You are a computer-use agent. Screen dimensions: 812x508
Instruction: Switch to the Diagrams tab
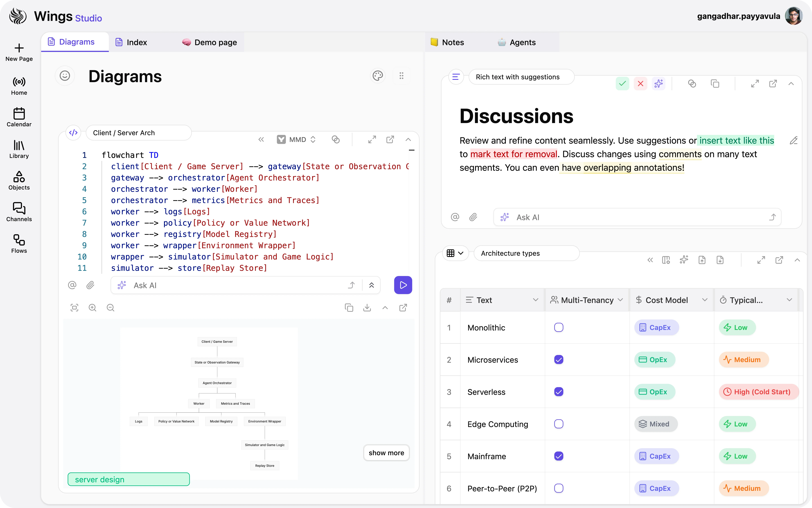(x=75, y=42)
